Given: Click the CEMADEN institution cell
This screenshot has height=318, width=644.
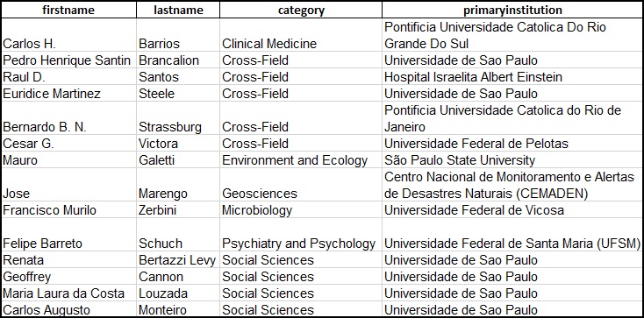Looking at the screenshot, I should point(512,185).
